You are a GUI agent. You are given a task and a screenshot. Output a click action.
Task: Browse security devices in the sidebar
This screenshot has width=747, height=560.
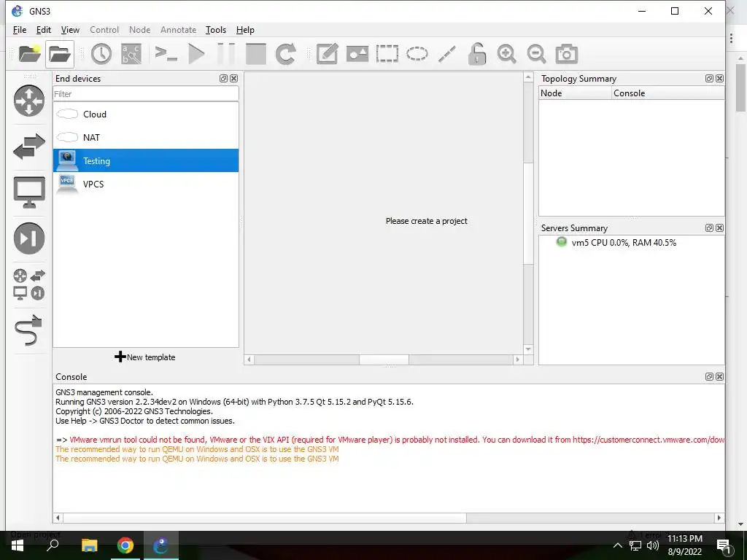coord(29,238)
